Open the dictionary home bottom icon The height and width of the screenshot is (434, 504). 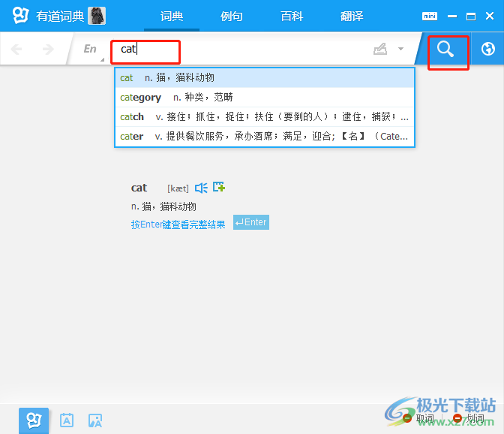(x=34, y=420)
